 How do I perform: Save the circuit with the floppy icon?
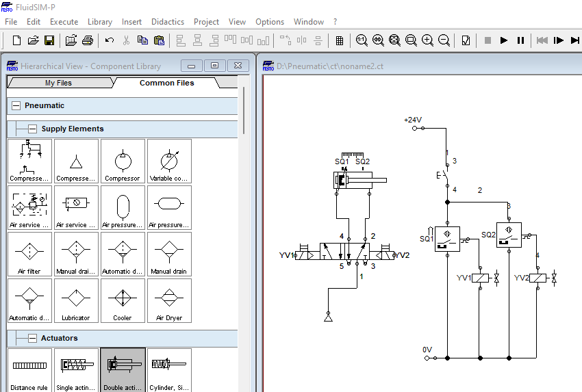tap(49, 40)
